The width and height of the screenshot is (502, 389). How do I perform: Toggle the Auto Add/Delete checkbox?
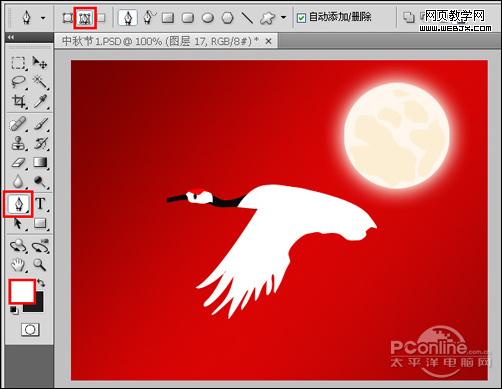301,18
